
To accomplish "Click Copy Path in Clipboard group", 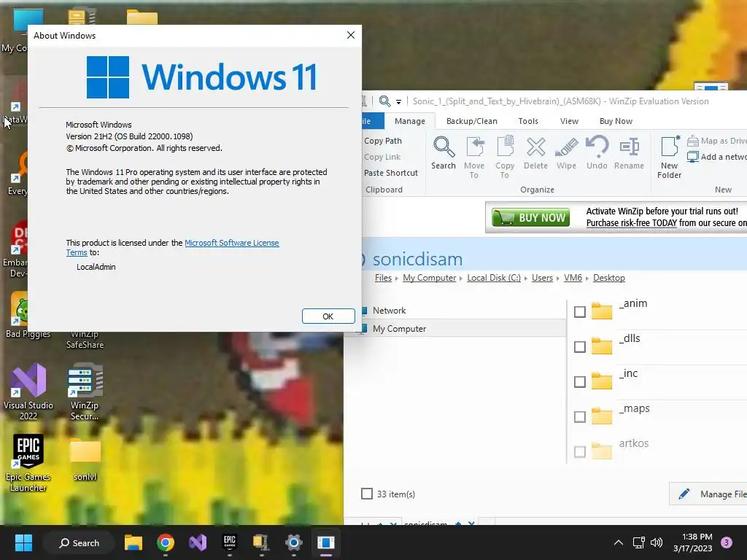I will (382, 141).
